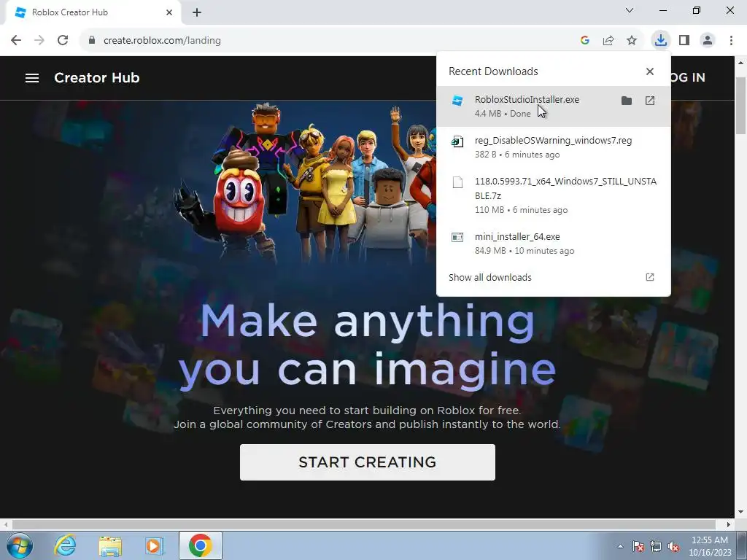747x560 pixels.
Task: Share this page via share icon
Action: [x=608, y=41]
